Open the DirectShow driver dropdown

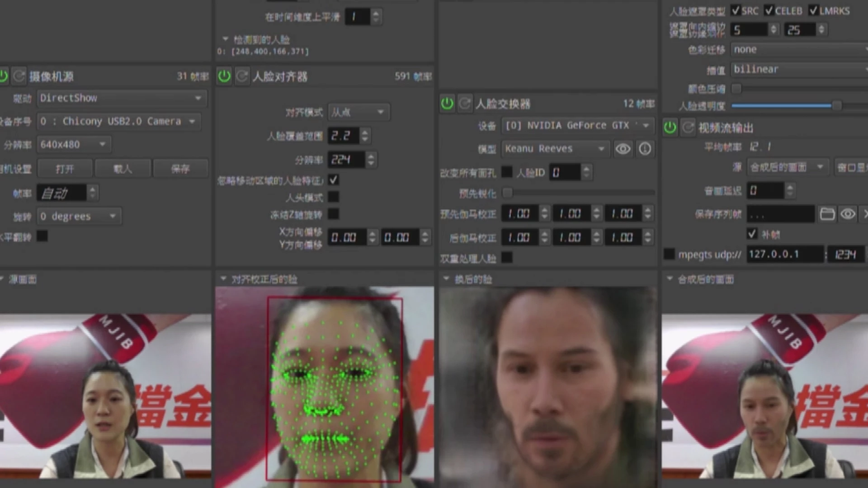pyautogui.click(x=121, y=98)
